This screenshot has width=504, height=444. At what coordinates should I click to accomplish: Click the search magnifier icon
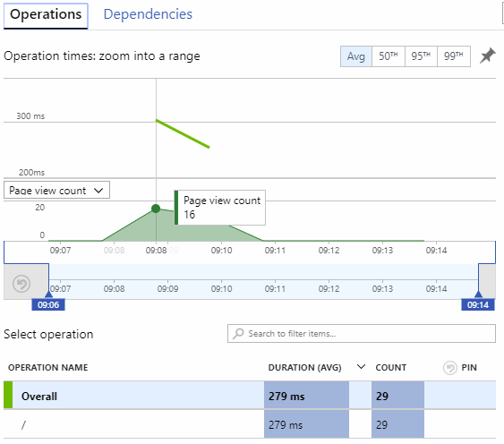point(238,333)
